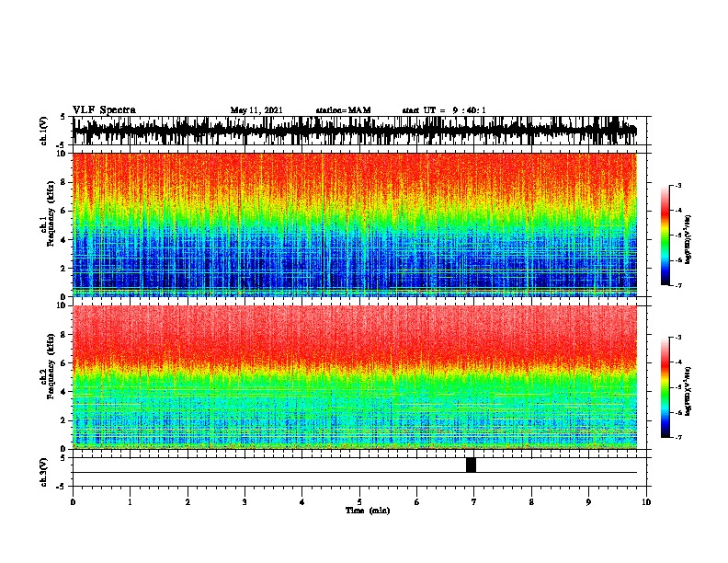
Task: Click the ch.2 spectrogram color scale bar
Action: 665,387
